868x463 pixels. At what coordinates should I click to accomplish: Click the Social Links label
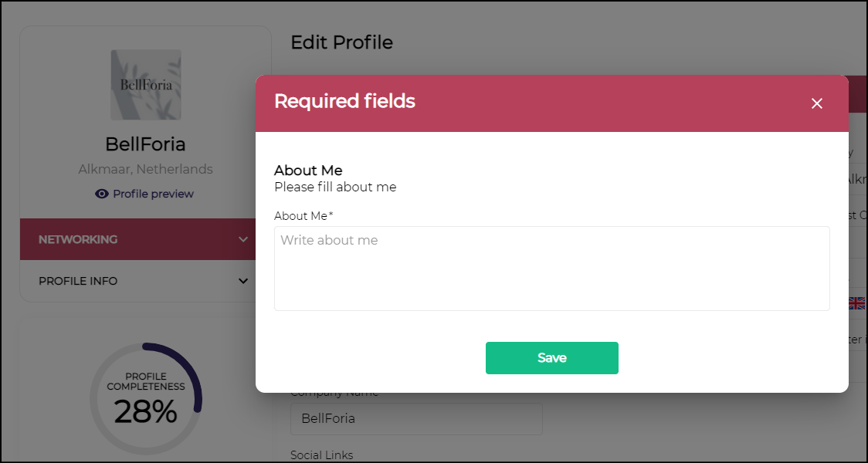[x=321, y=455]
